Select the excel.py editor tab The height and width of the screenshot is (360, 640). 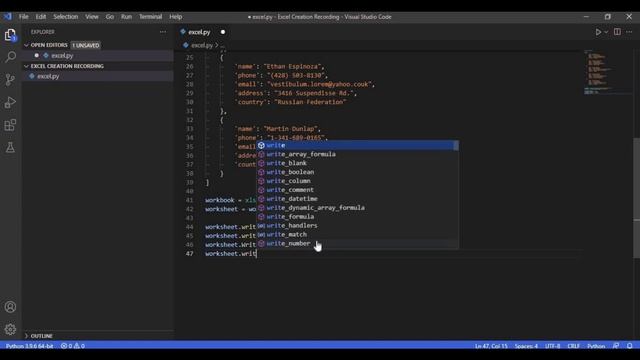click(x=199, y=32)
